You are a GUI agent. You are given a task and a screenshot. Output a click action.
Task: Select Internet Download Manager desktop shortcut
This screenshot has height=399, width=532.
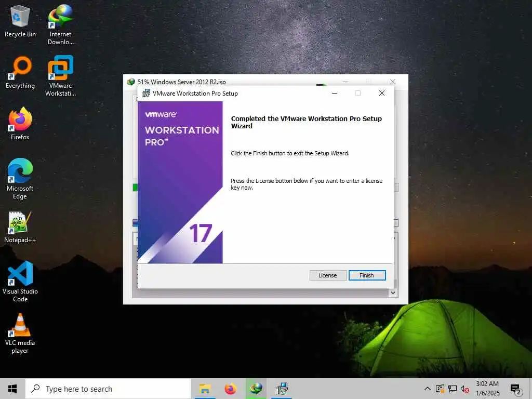pyautogui.click(x=60, y=25)
